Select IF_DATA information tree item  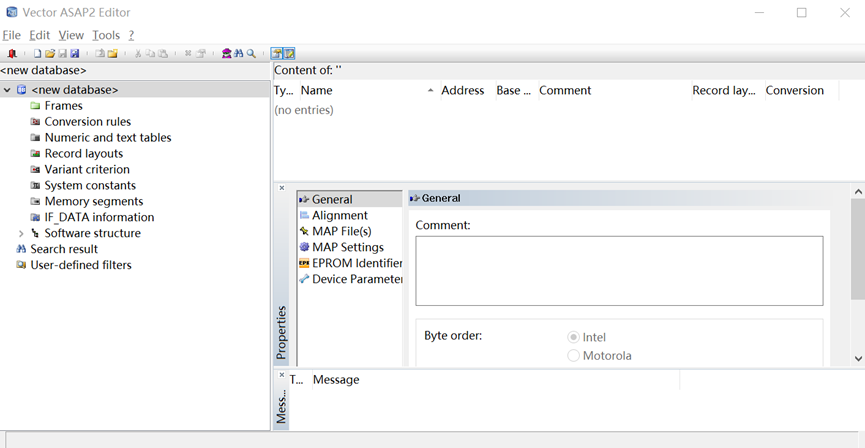tap(99, 218)
